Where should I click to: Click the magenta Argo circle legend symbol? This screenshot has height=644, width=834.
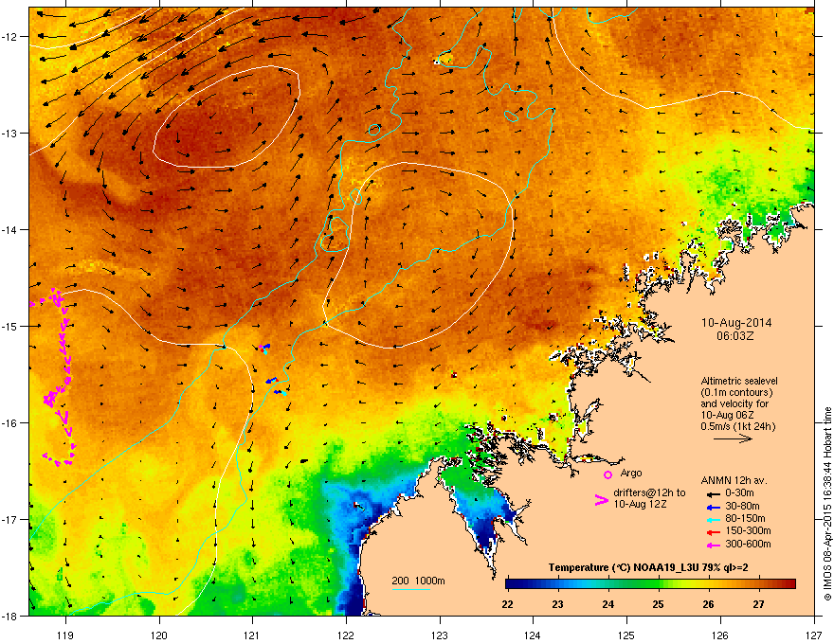(607, 474)
